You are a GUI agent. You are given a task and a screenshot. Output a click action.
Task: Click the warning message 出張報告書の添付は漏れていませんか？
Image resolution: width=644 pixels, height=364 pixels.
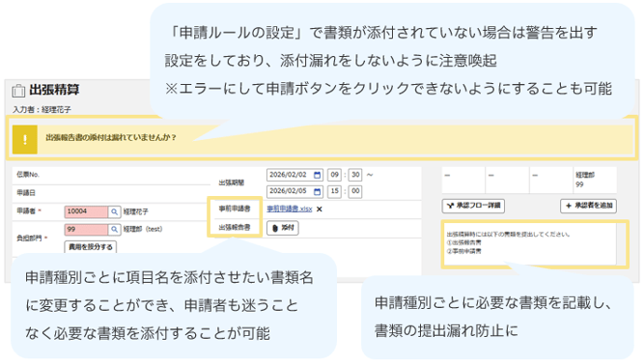(111, 138)
